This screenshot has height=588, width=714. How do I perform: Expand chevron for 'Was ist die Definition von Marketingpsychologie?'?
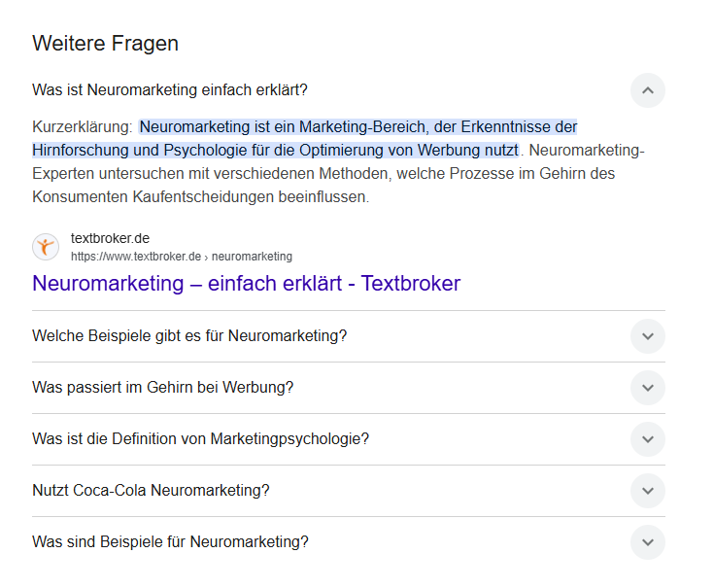point(648,439)
